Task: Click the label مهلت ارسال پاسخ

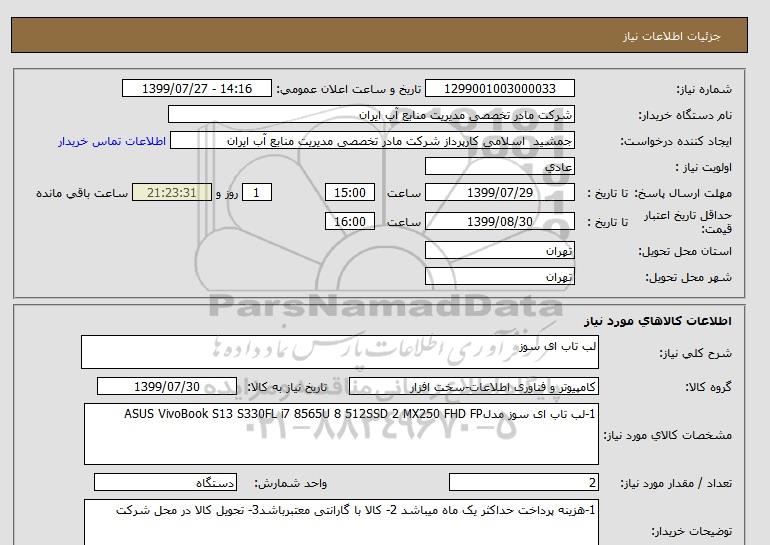Action: pos(685,193)
